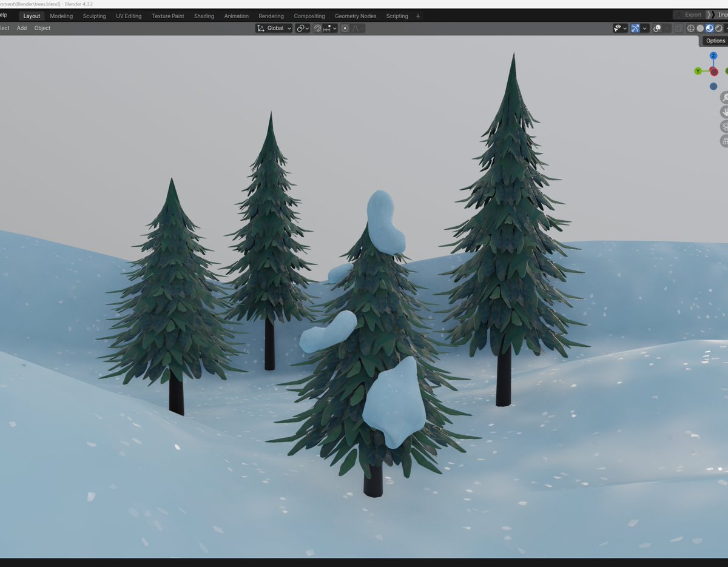Toggle Show Overlays in the viewport header
The width and height of the screenshot is (728, 567).
pyautogui.click(x=657, y=28)
